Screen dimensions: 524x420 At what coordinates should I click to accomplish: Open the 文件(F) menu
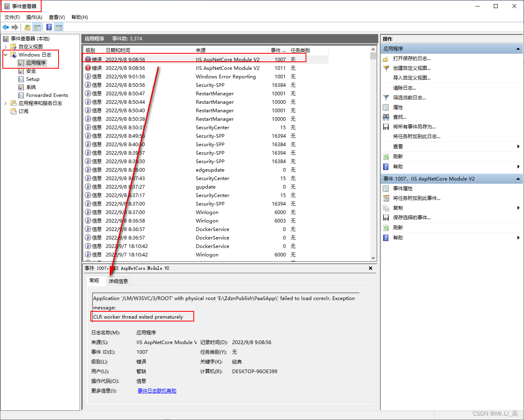(x=12, y=17)
